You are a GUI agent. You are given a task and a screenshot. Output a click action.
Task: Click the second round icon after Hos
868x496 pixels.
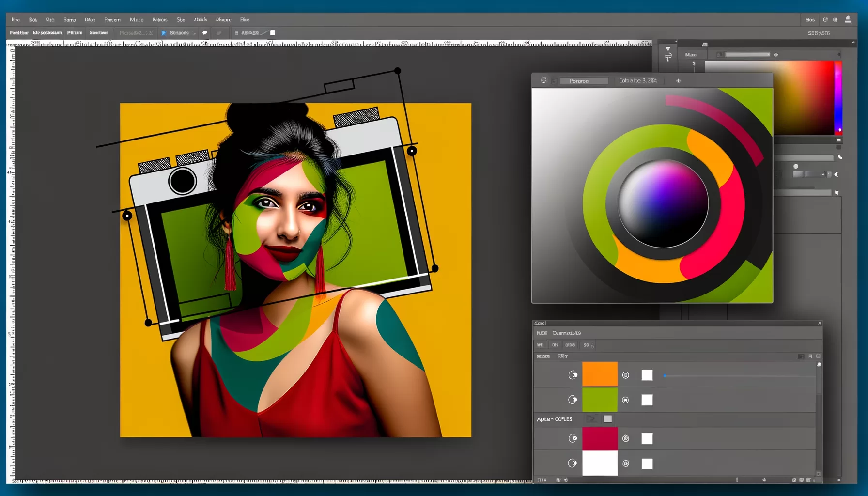pos(835,20)
